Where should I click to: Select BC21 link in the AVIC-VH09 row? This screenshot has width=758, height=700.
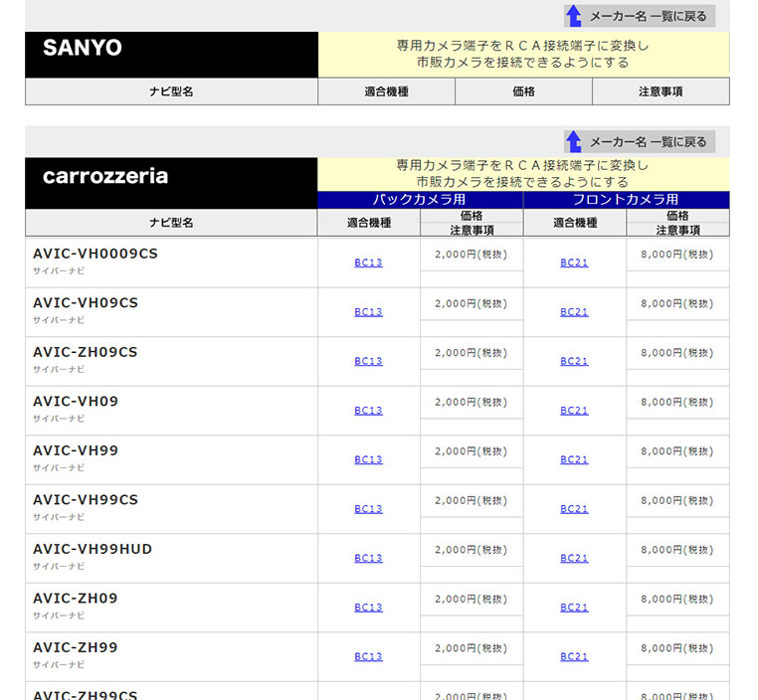coord(574,411)
